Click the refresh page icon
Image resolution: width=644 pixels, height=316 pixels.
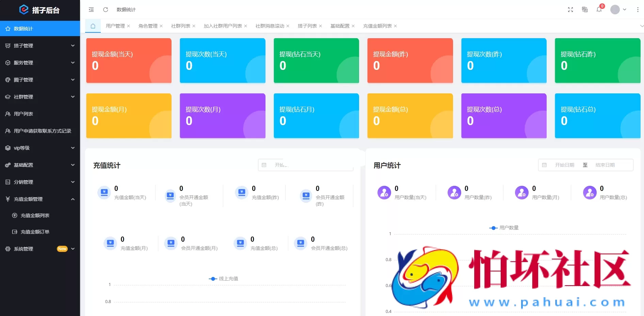(x=106, y=10)
